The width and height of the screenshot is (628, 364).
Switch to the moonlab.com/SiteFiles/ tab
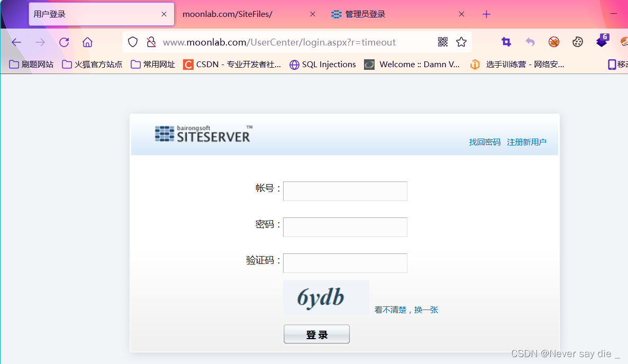[227, 14]
